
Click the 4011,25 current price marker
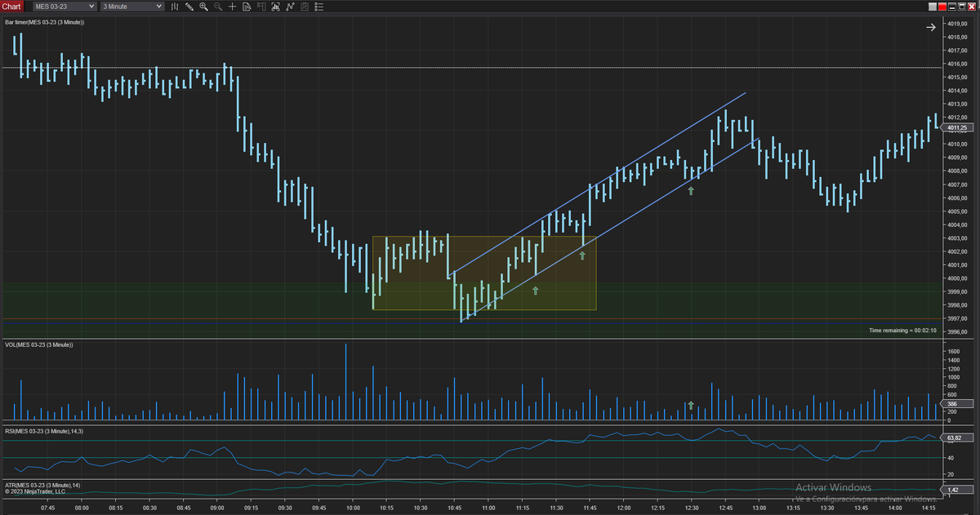coord(956,127)
